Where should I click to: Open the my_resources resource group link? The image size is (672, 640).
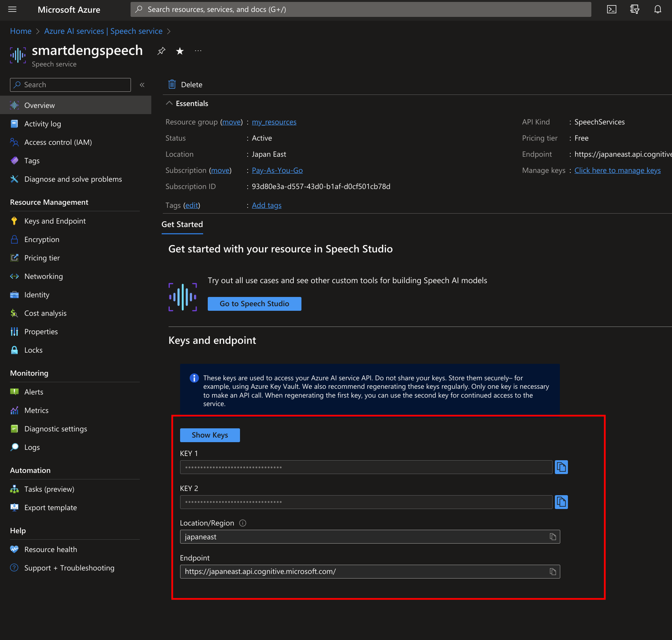pos(274,122)
